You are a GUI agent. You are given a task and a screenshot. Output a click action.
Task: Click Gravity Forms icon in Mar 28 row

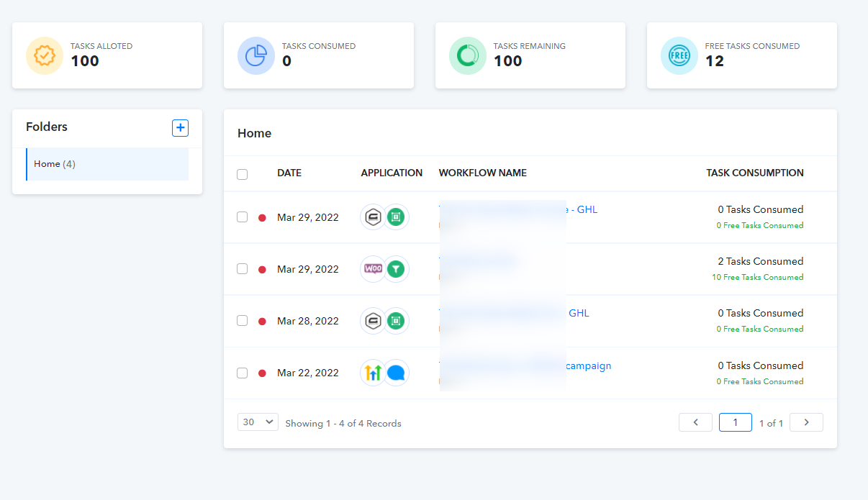[373, 321]
